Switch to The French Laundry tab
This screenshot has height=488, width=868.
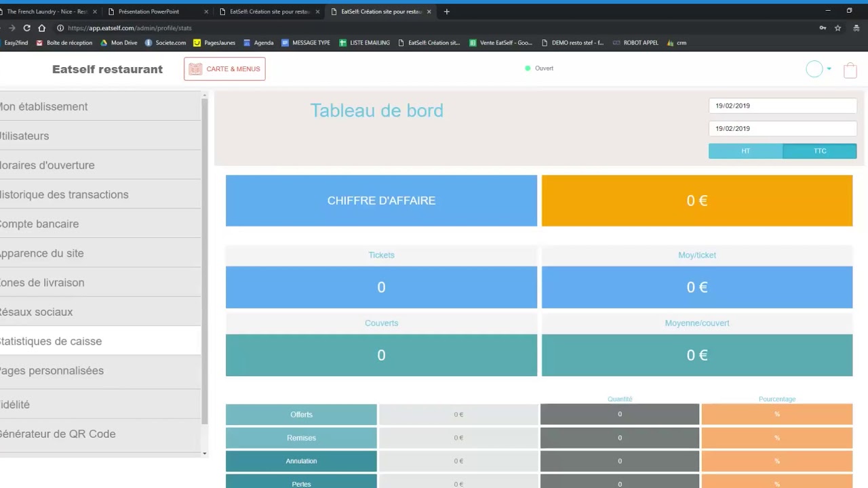pos(46,12)
